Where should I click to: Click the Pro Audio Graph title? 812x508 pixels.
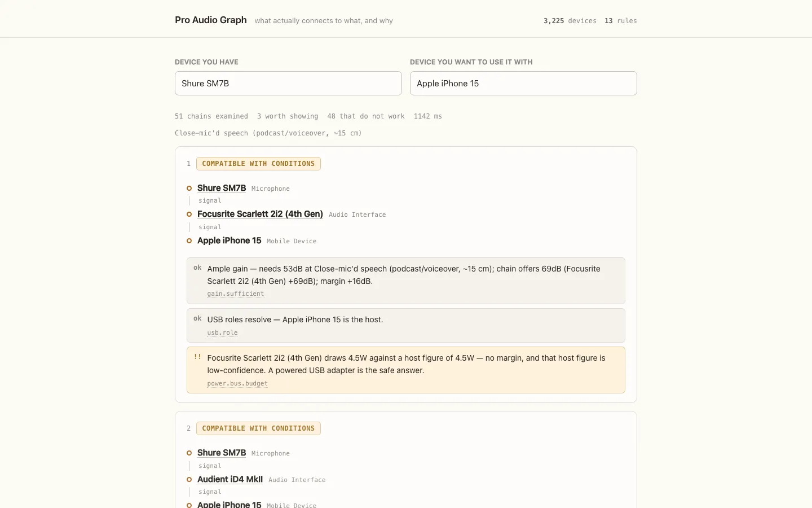coord(211,20)
